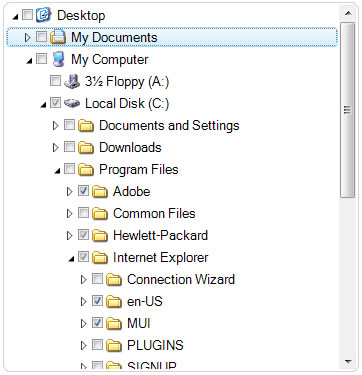Click the 3½ Floppy drive icon
Image resolution: width=362 pixels, height=375 pixels.
pos(72,81)
